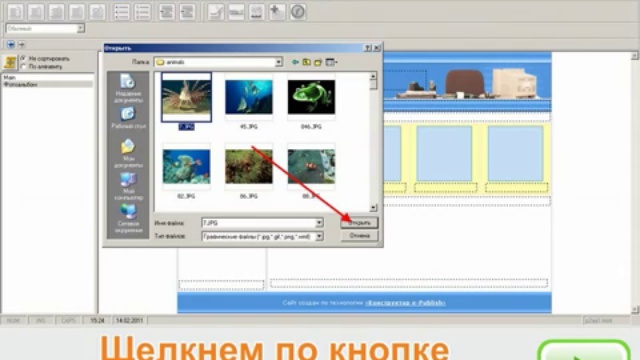
Task: Click the file list scrollbar up arrow
Action: 373,76
